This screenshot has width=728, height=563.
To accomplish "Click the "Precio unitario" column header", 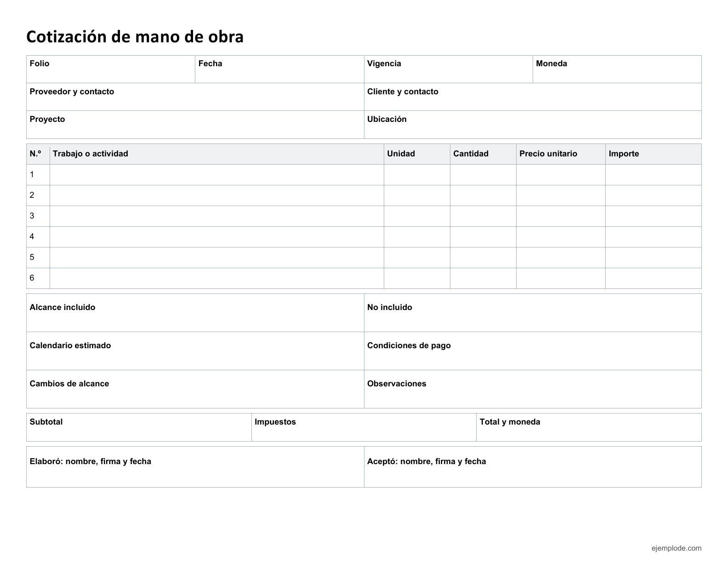I will pos(548,154).
